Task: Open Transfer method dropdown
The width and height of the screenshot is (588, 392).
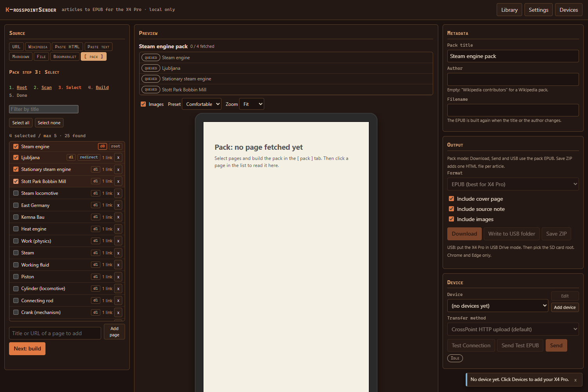Action: [513, 329]
